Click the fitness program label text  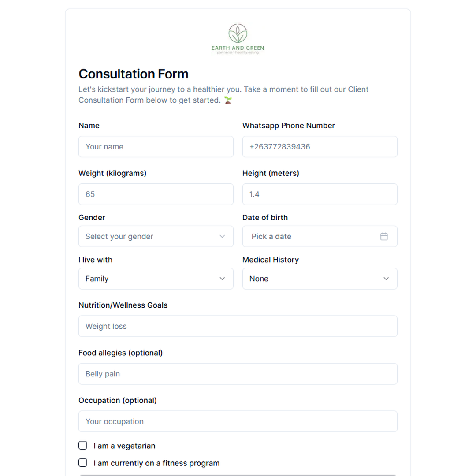point(156,463)
